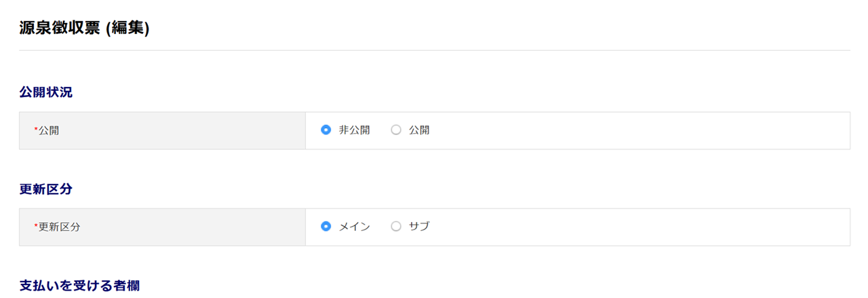Click the 公開状況 section heading
Viewport: 868px width, 298px height.
(45, 92)
